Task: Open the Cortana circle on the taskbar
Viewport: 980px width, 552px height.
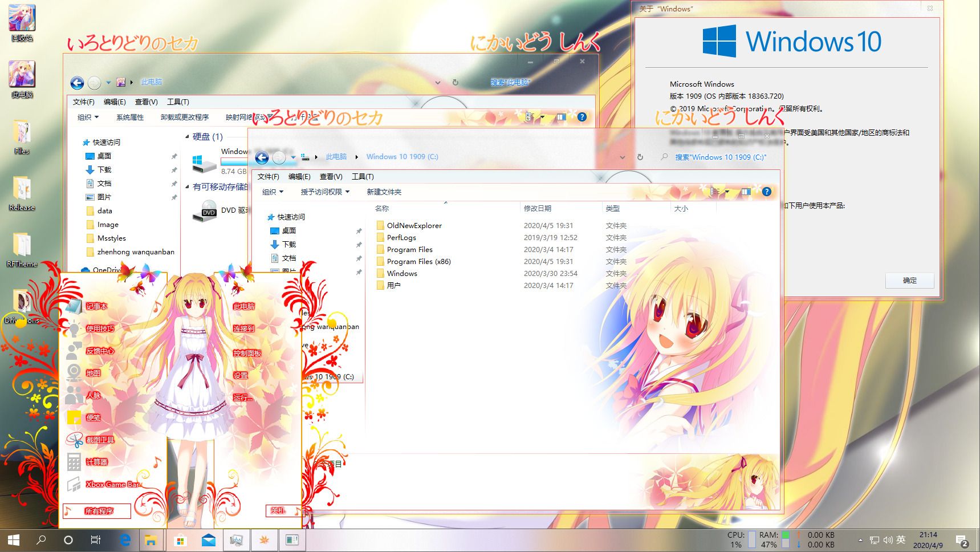Action: tap(68, 539)
